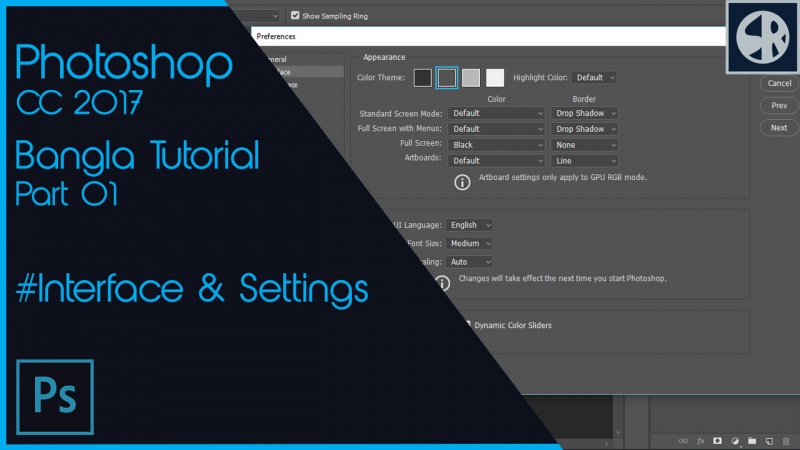Open UI Language dropdown showing English
Screen dimensions: 800x450
tap(469, 225)
